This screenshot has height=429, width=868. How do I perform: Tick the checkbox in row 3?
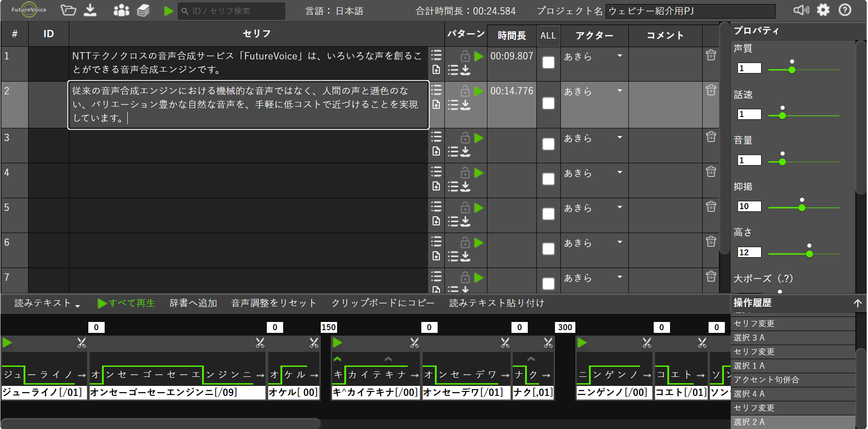pyautogui.click(x=549, y=144)
